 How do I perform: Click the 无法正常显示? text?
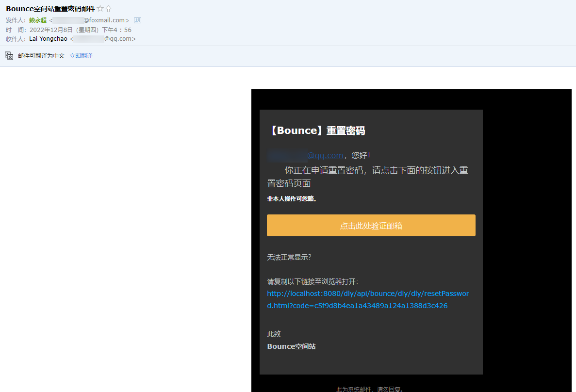tap(289, 257)
